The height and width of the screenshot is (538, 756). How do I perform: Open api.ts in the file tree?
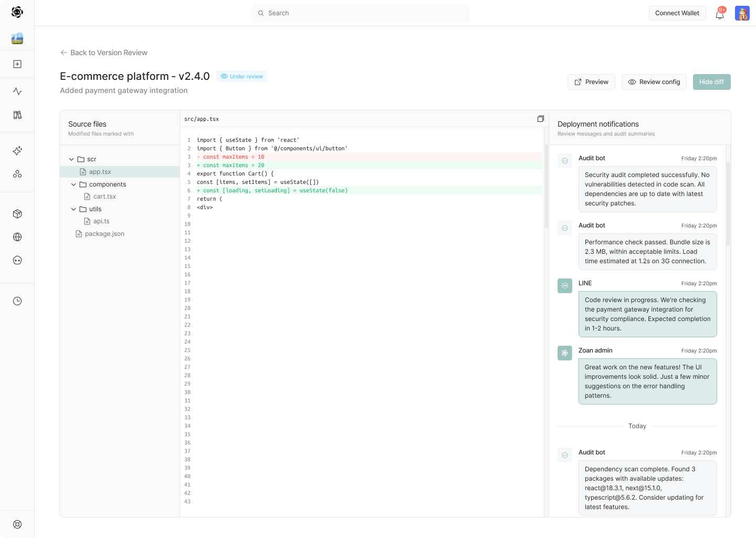tap(97, 221)
